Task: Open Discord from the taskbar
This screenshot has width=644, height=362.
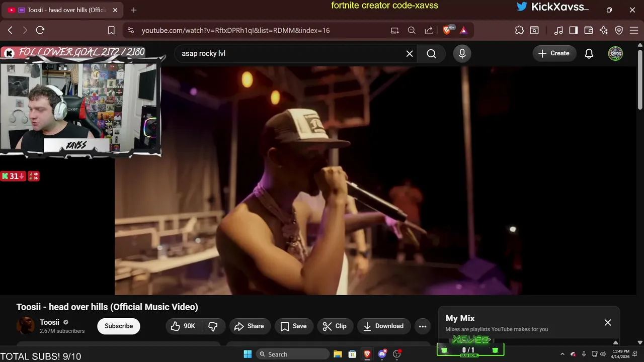Action: pyautogui.click(x=382, y=354)
